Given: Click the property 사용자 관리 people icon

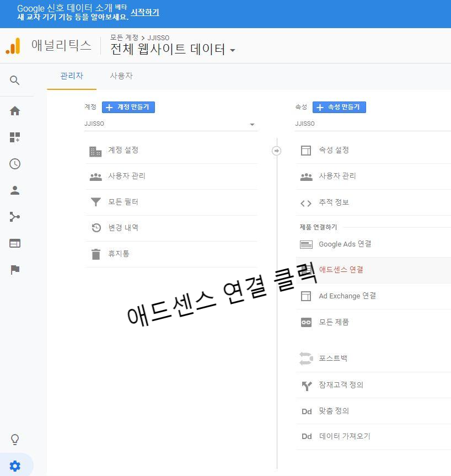Looking at the screenshot, I should 306,177.
